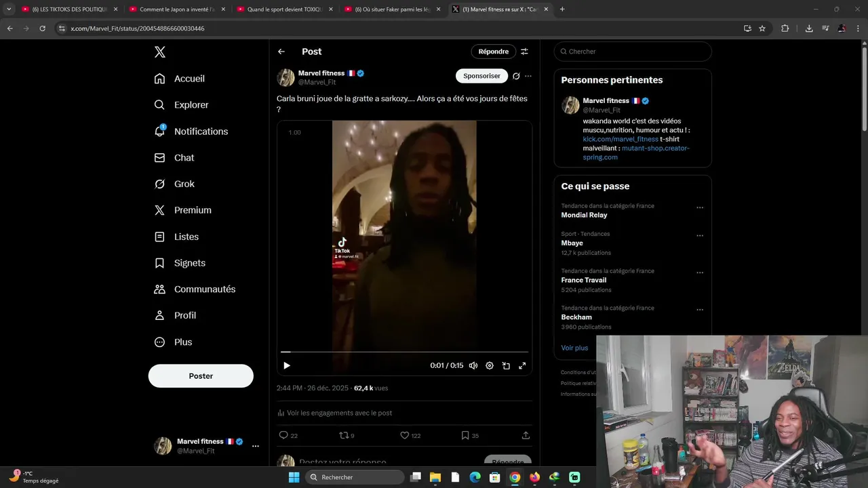868x488 pixels.
Task: Open Profil in the sidebar
Action: [x=175, y=316]
